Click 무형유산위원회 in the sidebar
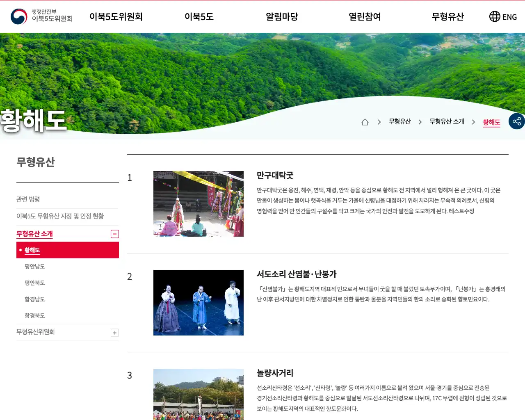This screenshot has height=420, width=525. pos(36,332)
